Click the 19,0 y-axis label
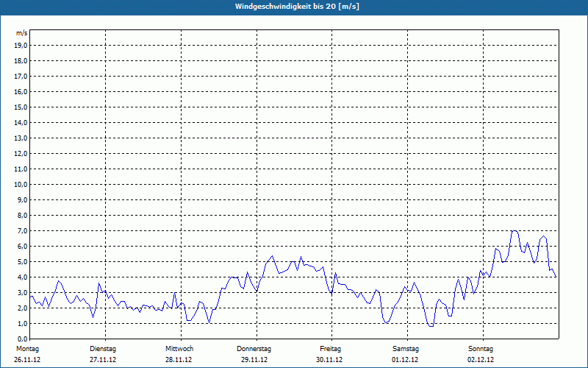Screen dimensions: 588x368 click(21, 46)
